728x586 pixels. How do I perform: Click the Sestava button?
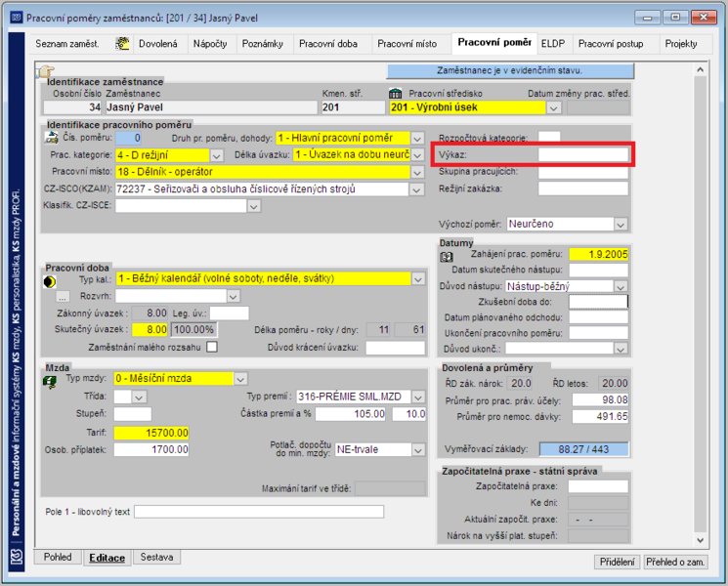156,558
